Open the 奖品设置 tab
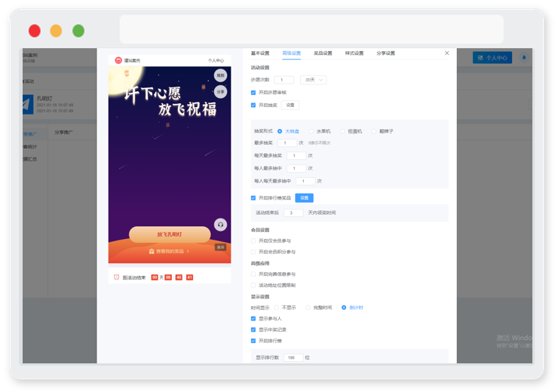Viewport: 558px width, 392px height. pyautogui.click(x=323, y=53)
